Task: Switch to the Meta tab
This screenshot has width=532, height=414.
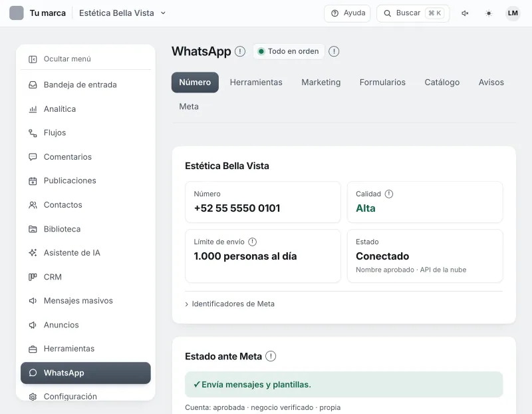Action: [189, 106]
